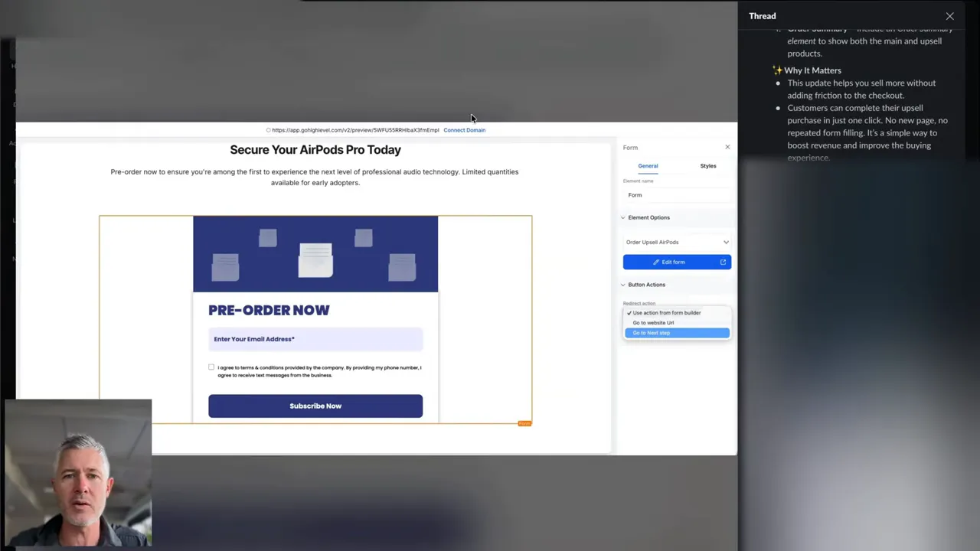Click the PRE-ORDER NOW heading
This screenshot has width=980, height=551.
pos(269,310)
